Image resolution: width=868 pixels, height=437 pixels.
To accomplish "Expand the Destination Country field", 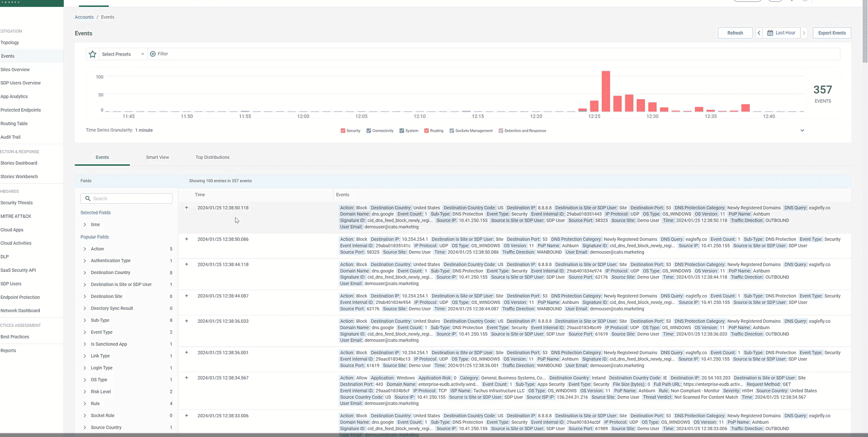I will pos(85,273).
